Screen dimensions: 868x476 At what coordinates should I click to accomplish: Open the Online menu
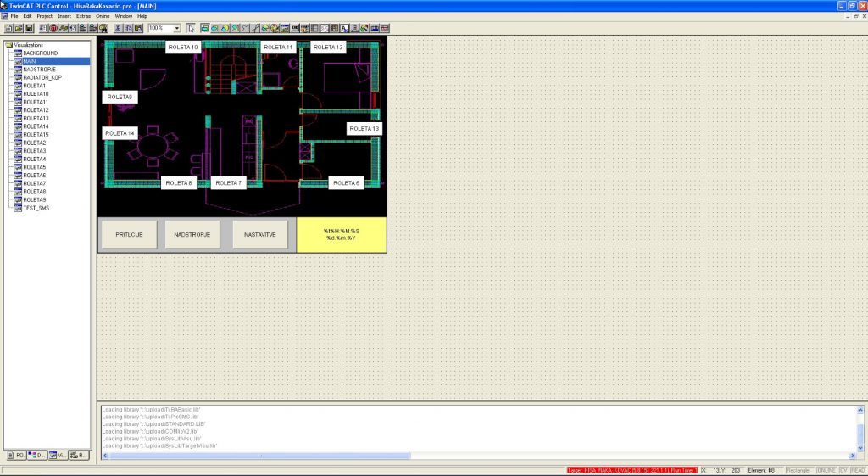(103, 16)
